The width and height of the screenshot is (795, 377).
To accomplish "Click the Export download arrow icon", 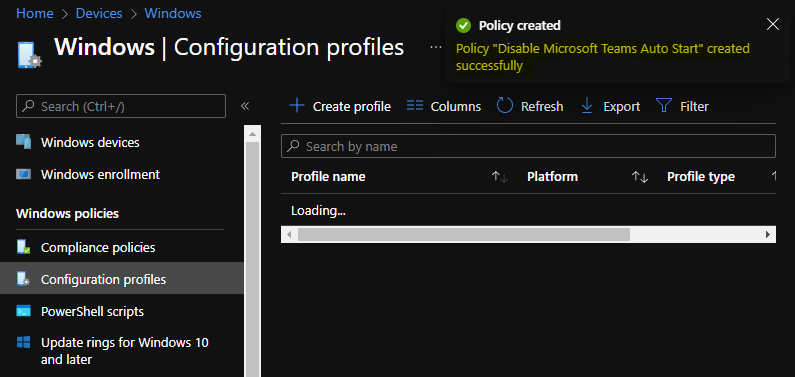I will coord(587,106).
